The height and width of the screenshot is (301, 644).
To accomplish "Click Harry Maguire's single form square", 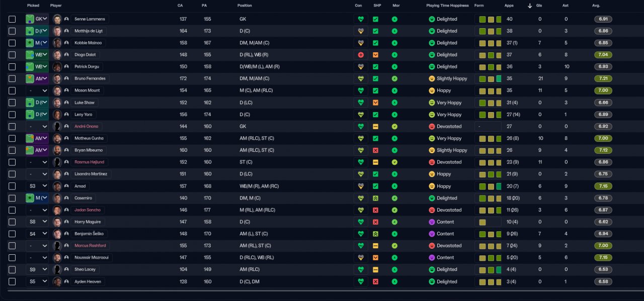I will point(482,222).
